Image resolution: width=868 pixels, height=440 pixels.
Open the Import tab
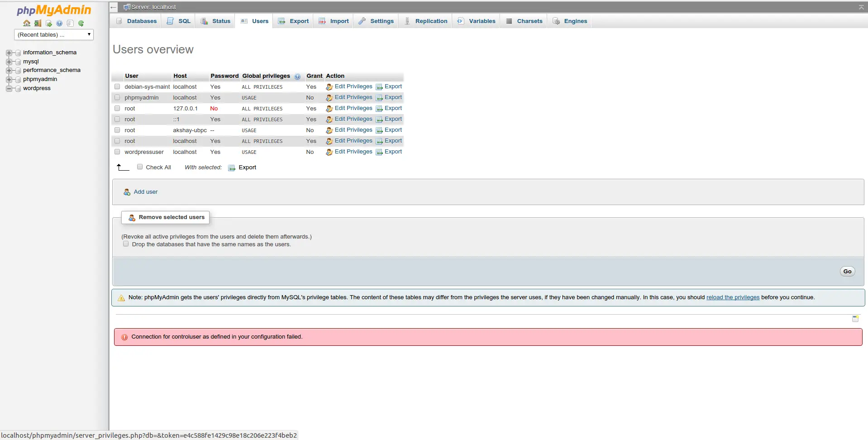334,21
